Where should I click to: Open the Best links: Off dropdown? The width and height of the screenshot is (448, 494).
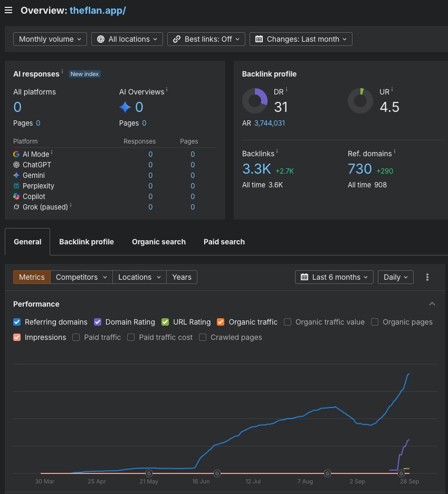click(206, 39)
